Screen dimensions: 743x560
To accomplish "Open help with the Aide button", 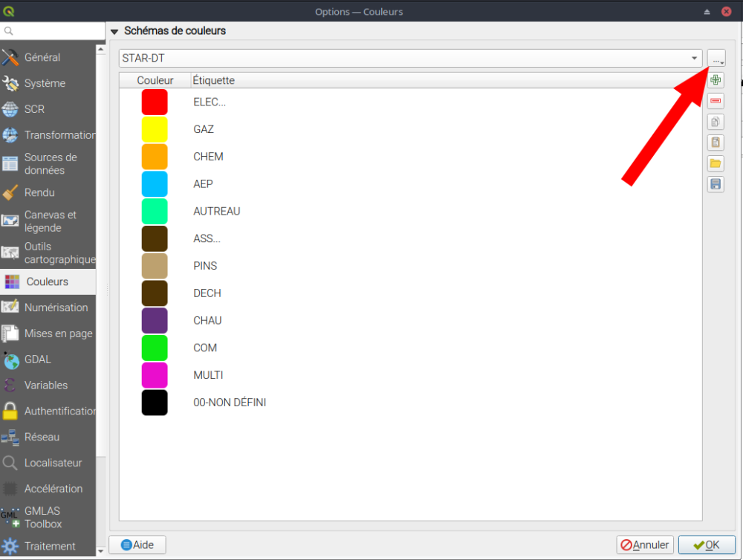I will [x=137, y=545].
